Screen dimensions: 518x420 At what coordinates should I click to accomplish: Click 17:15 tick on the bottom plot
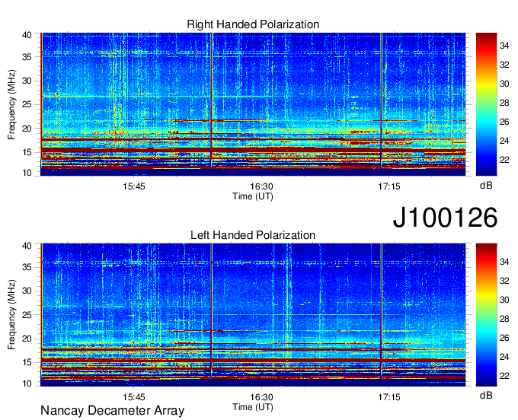(388, 397)
